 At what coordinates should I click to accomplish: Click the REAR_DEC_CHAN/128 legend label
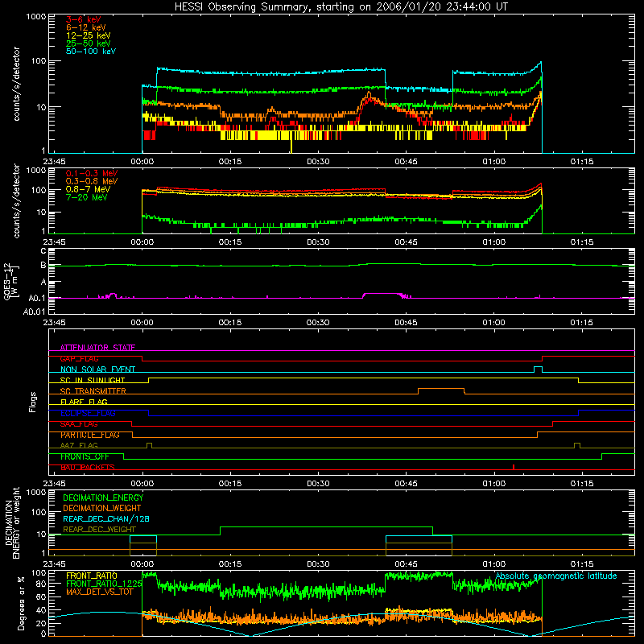[105, 518]
